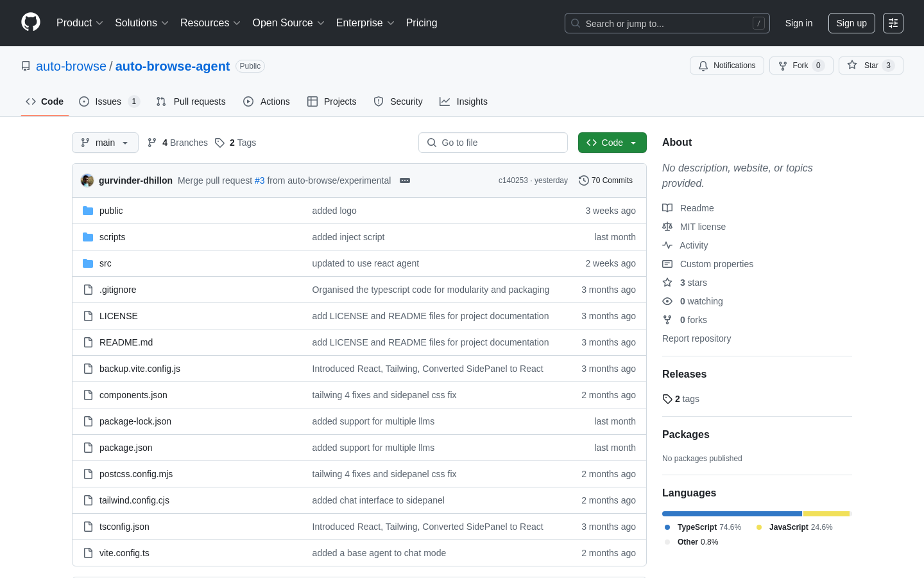Click the vite.config.ts file icon

click(88, 553)
